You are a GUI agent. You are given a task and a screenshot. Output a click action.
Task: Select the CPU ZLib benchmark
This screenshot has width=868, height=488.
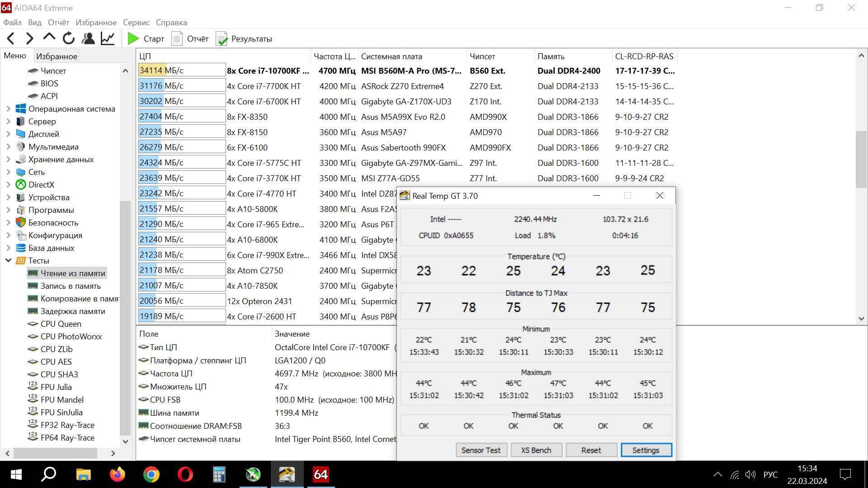tap(50, 349)
